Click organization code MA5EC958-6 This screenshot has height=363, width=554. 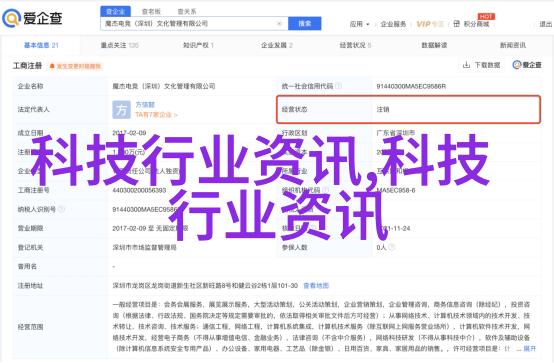pyautogui.click(x=396, y=190)
